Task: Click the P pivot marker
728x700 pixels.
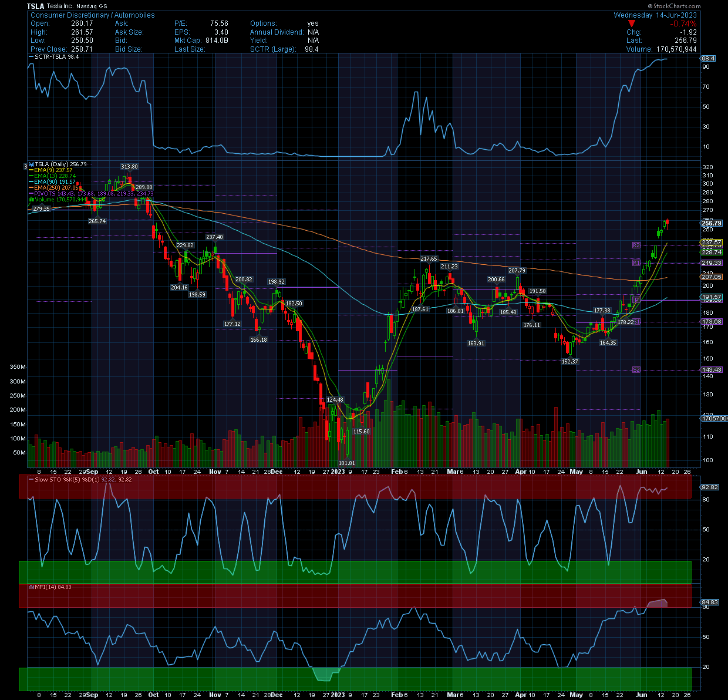Action: coord(636,299)
